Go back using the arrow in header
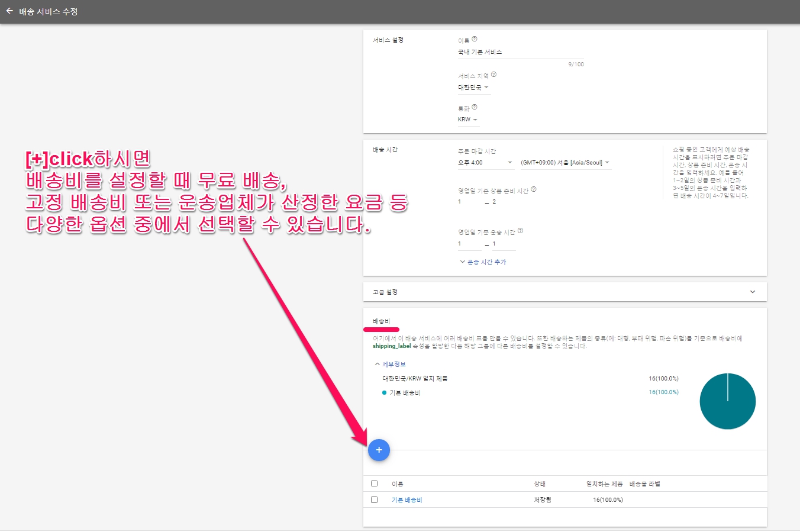 pyautogui.click(x=9, y=11)
